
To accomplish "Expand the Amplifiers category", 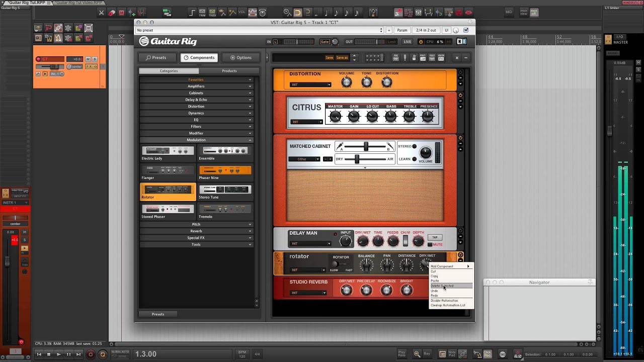I will 196,86.
